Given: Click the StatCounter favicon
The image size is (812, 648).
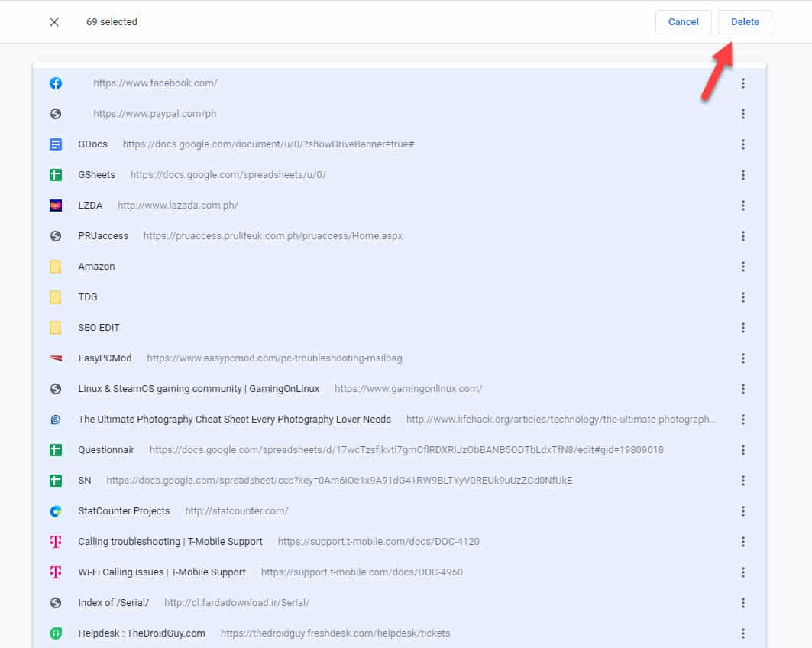Looking at the screenshot, I should tap(56, 511).
